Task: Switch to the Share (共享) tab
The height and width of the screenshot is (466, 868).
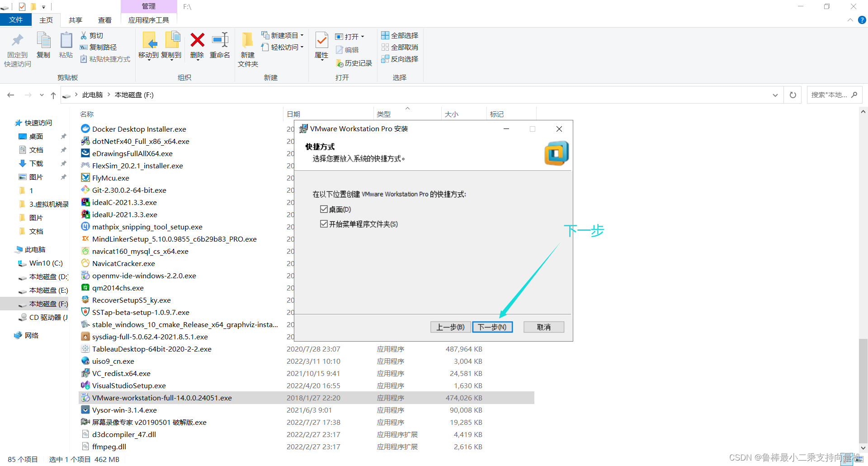Action: click(75, 20)
